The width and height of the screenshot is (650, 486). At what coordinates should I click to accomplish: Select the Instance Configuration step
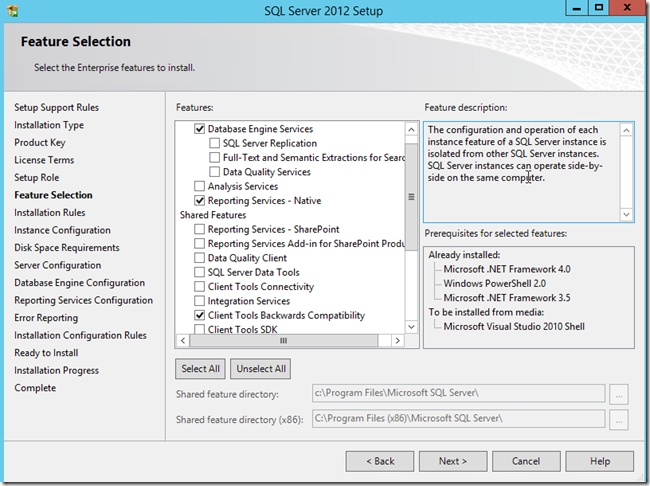coord(62,230)
